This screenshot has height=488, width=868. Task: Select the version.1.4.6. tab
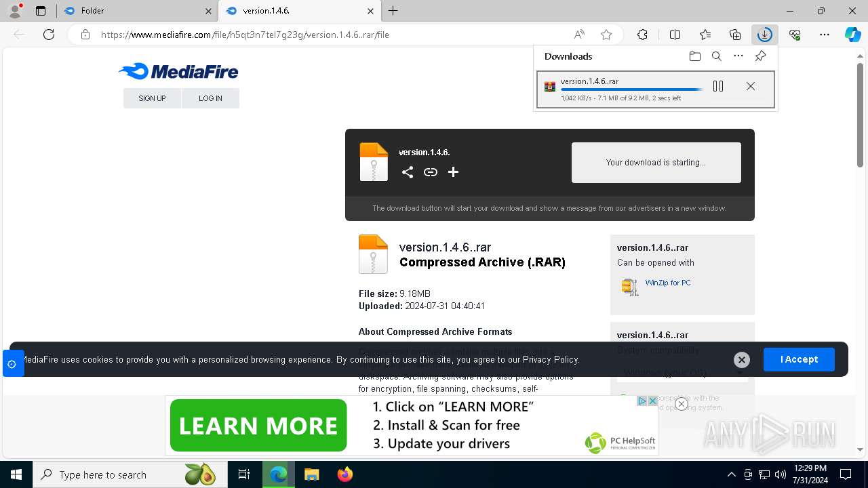[x=299, y=11]
